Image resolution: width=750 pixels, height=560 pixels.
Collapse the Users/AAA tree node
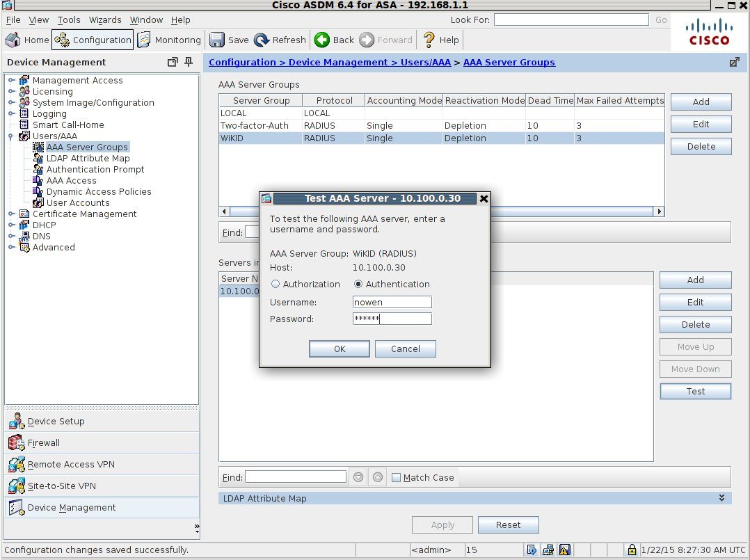12,136
